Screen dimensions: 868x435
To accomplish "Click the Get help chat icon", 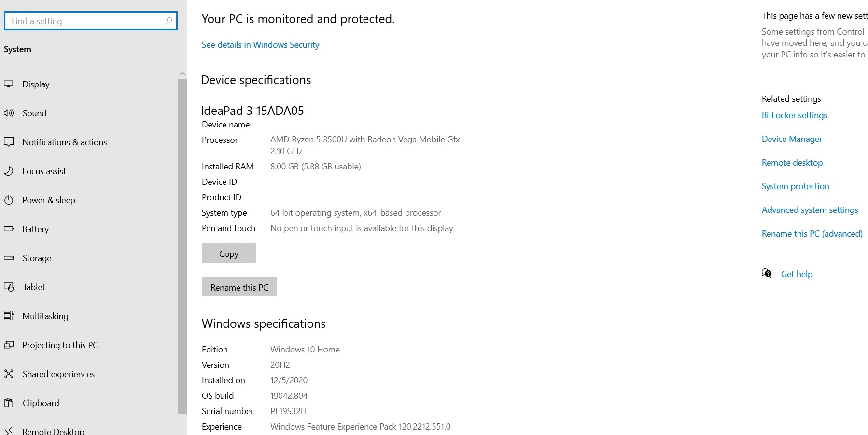I will click(x=767, y=274).
